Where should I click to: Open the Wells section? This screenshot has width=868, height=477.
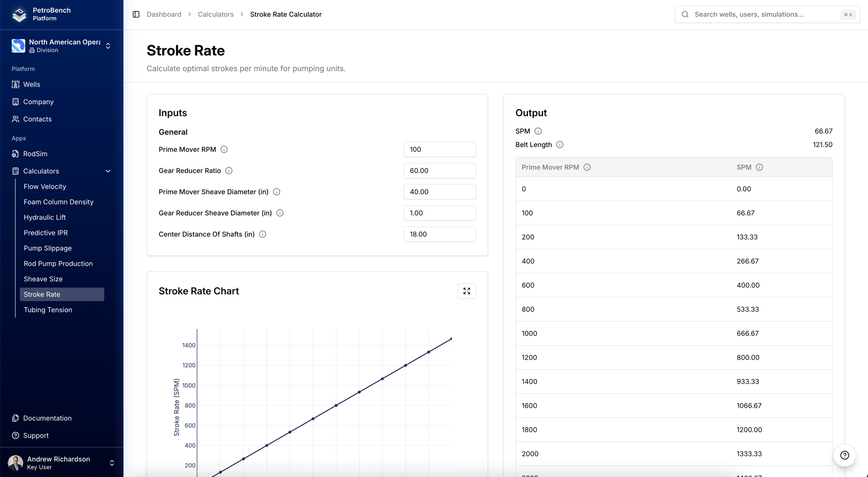point(31,84)
